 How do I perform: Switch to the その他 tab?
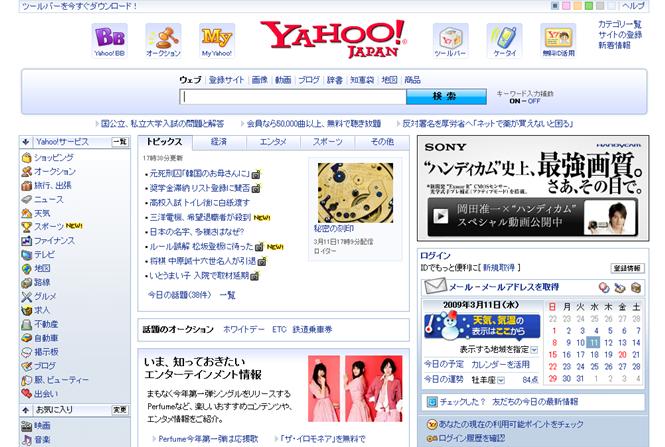(x=382, y=142)
